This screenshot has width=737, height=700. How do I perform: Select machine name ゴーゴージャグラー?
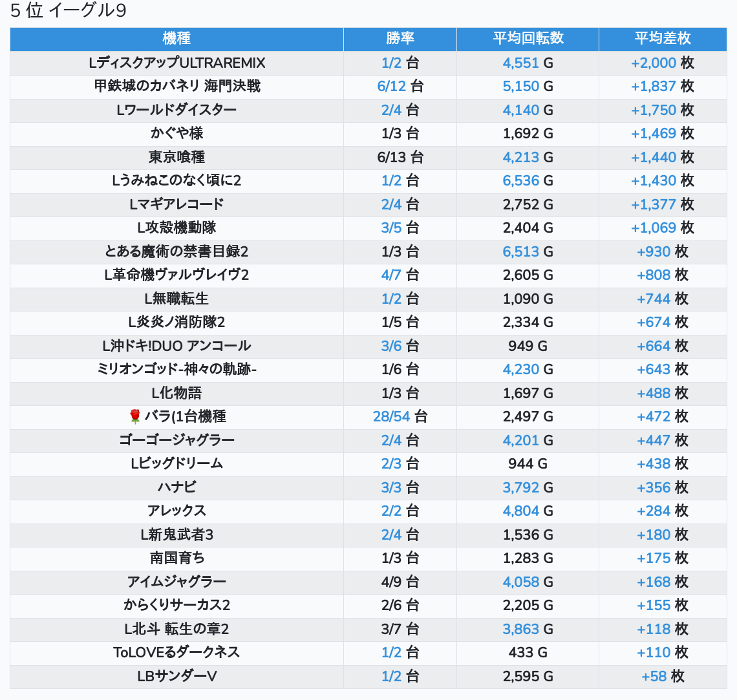click(176, 440)
